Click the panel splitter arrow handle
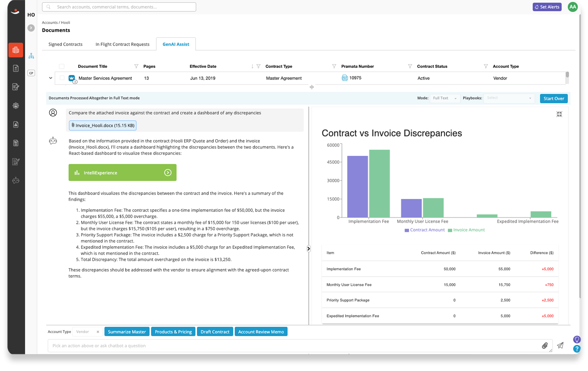 pyautogui.click(x=308, y=249)
